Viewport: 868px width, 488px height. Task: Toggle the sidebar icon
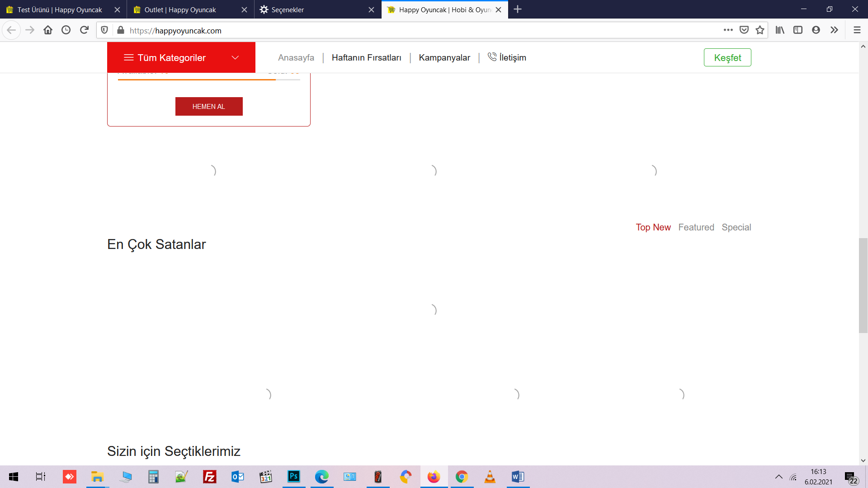tap(798, 30)
